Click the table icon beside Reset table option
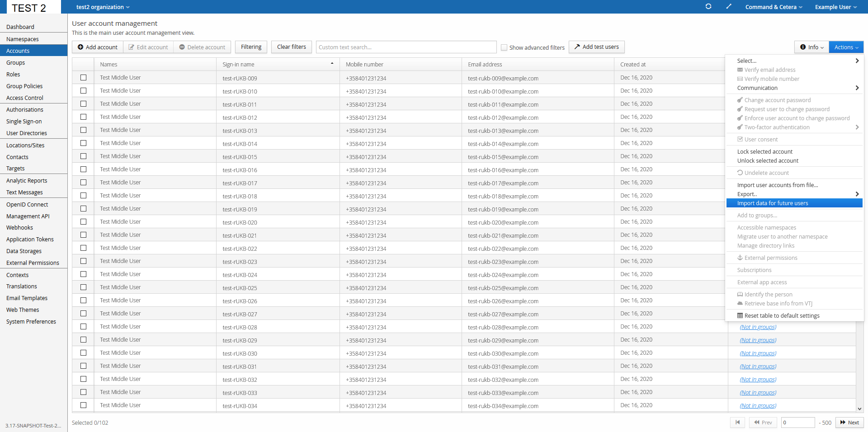Screen dimensions: 868x432 coord(740,316)
